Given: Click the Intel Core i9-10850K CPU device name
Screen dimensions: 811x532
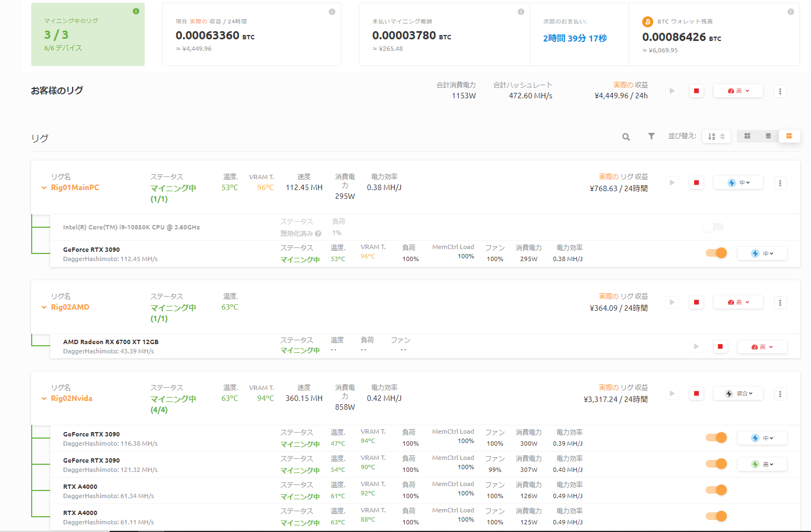Looking at the screenshot, I should [132, 227].
